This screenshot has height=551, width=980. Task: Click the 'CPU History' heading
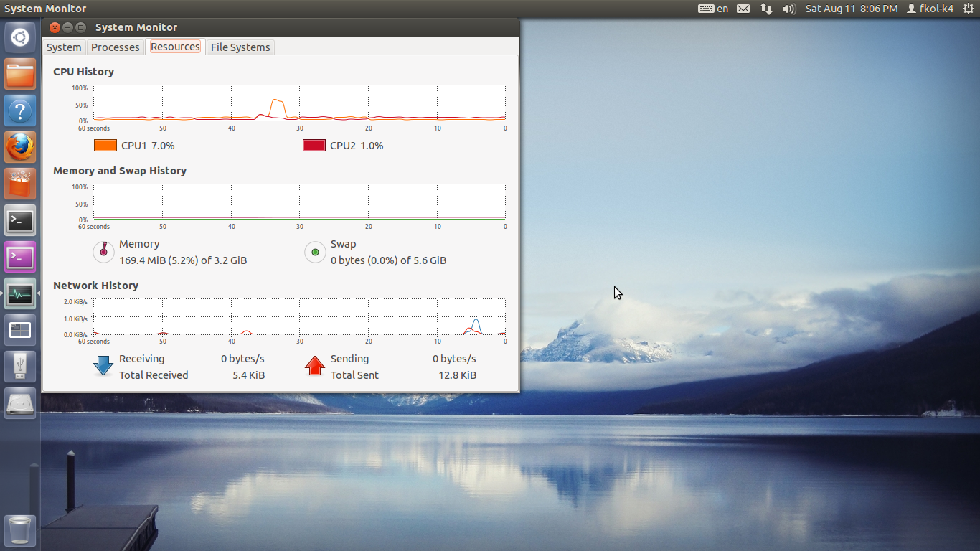[83, 72]
